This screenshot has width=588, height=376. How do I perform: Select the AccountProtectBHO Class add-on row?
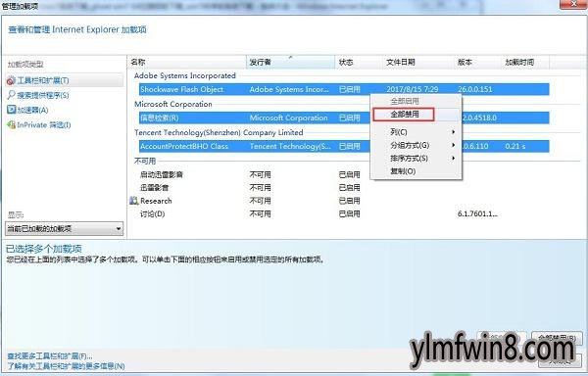click(344, 146)
